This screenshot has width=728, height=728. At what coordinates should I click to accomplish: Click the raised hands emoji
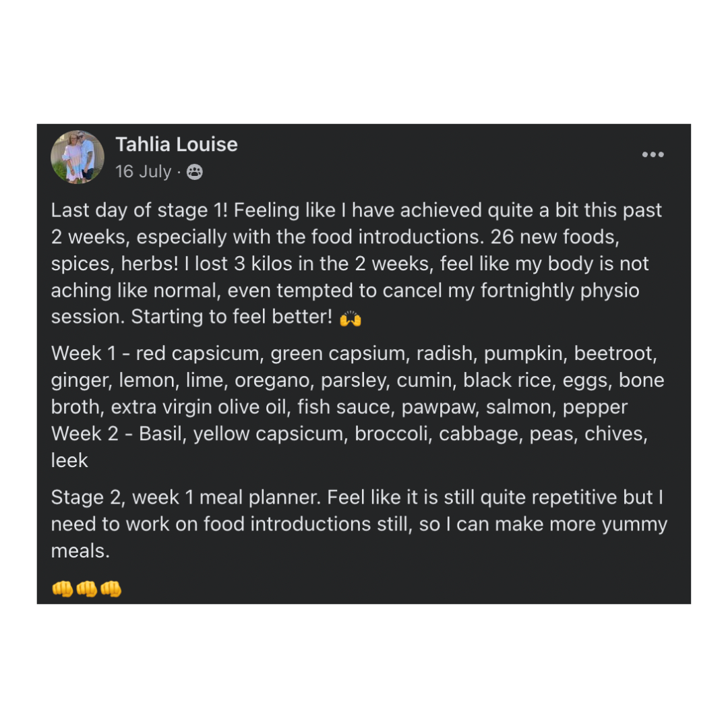coord(351,318)
